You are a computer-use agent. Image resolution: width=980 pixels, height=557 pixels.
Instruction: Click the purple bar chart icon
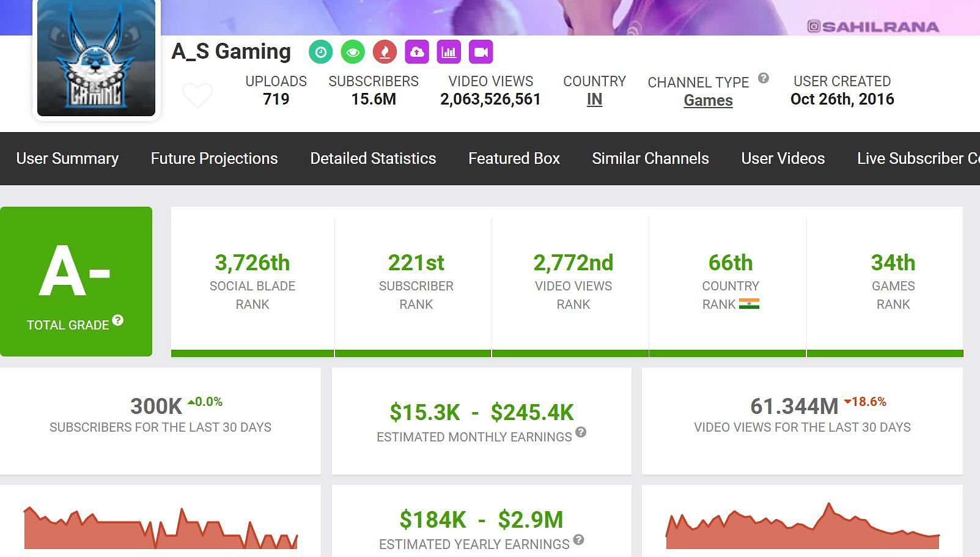click(449, 52)
